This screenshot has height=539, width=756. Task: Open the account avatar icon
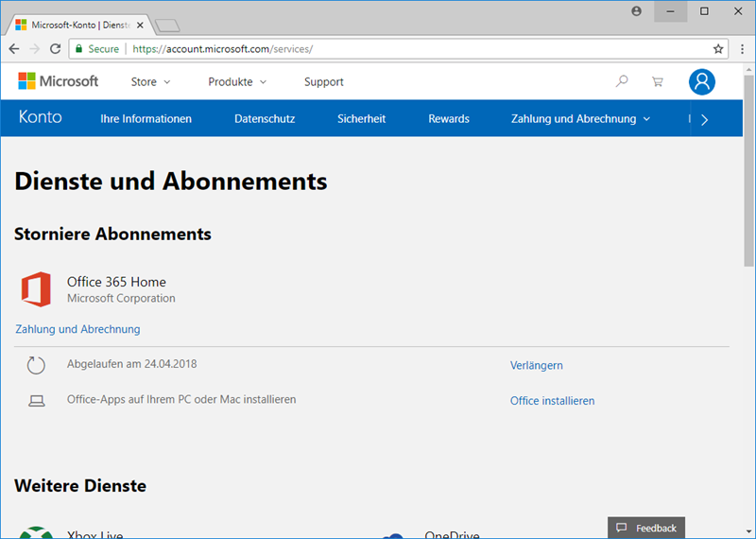(x=701, y=81)
